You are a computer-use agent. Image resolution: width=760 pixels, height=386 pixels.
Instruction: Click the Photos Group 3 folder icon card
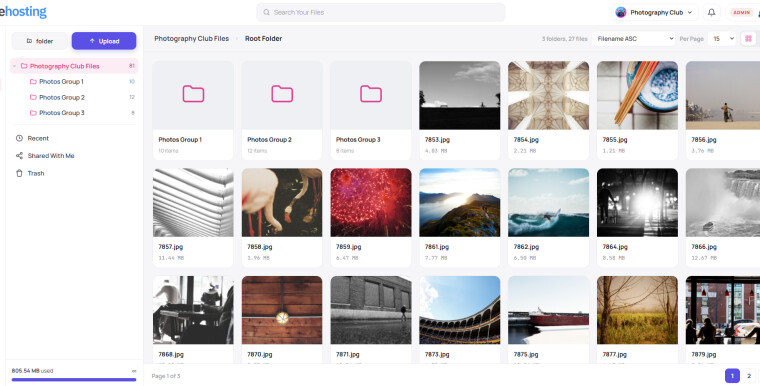point(371,95)
